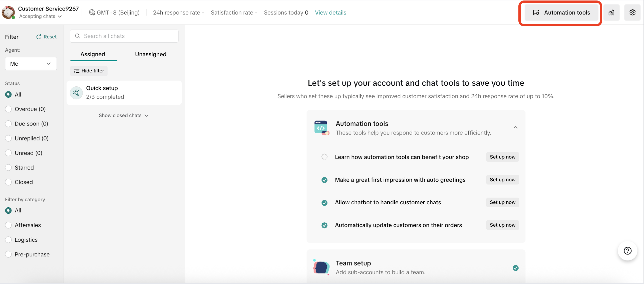Screen dimensions: 644x284
Task: Click the Quick setup lightbulb icon
Action: [x=76, y=93]
